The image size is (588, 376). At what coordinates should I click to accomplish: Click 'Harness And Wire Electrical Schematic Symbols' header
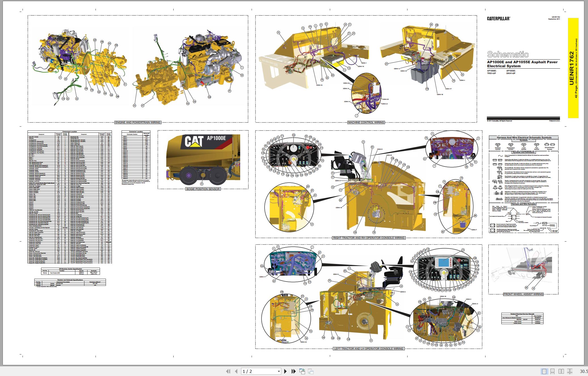[524, 138]
